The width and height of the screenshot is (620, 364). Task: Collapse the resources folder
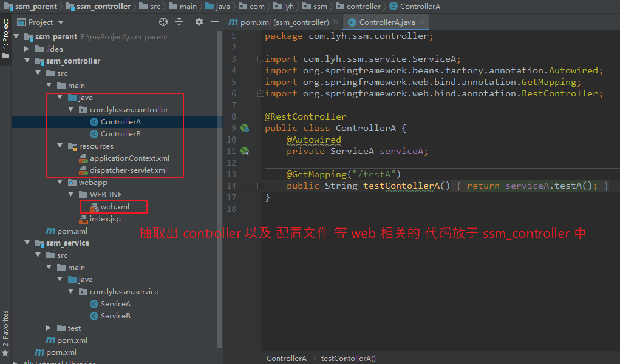(60, 146)
